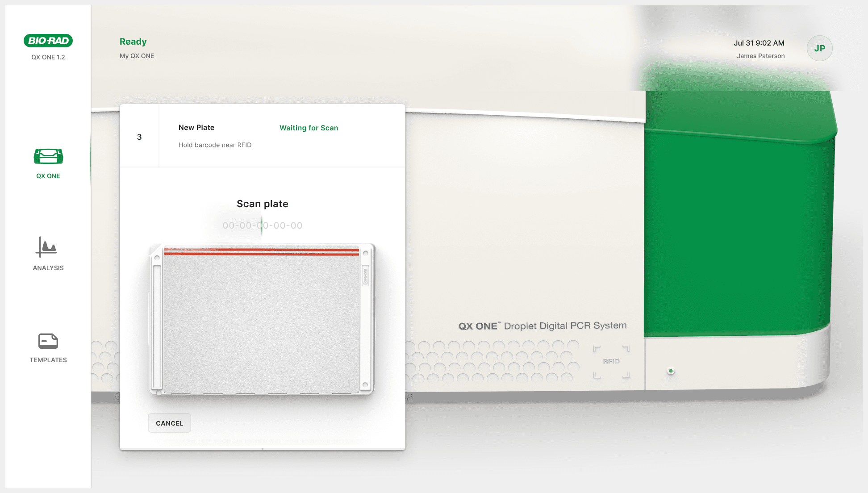868x493 pixels.
Task: Select the QX ONE sidebar label
Action: [48, 176]
